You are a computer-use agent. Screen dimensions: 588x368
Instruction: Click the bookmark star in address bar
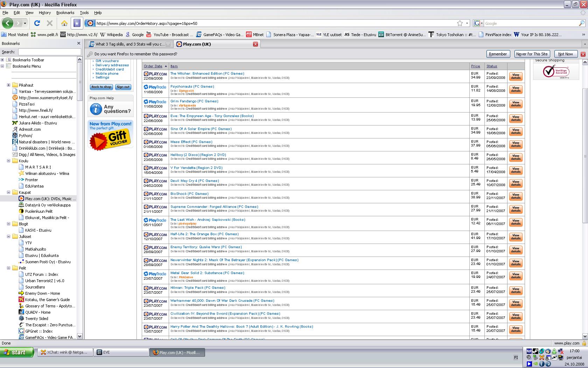pyautogui.click(x=460, y=23)
